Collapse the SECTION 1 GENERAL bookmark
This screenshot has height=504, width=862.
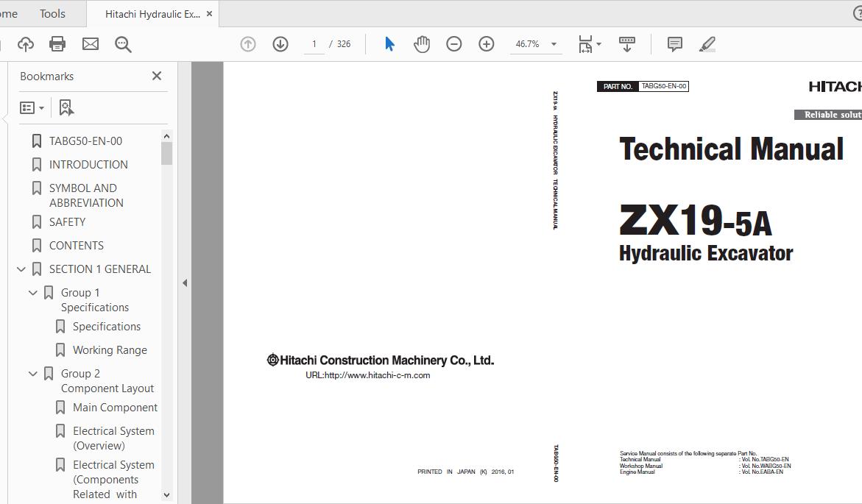click(x=21, y=269)
